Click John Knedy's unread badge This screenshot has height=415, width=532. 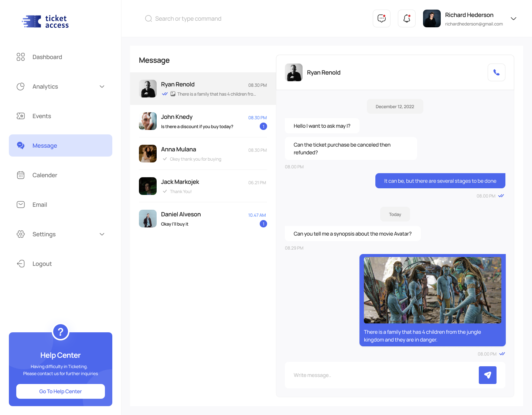click(263, 126)
